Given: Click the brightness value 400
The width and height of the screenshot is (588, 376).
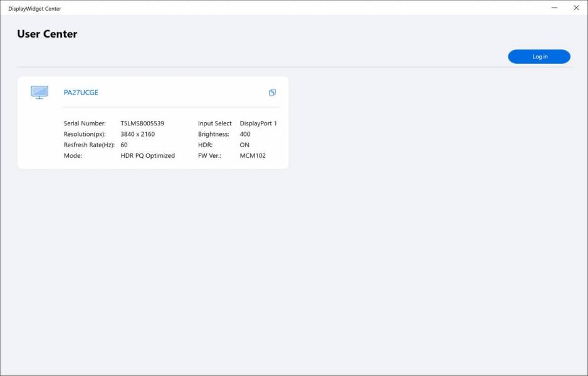Looking at the screenshot, I should [245, 134].
